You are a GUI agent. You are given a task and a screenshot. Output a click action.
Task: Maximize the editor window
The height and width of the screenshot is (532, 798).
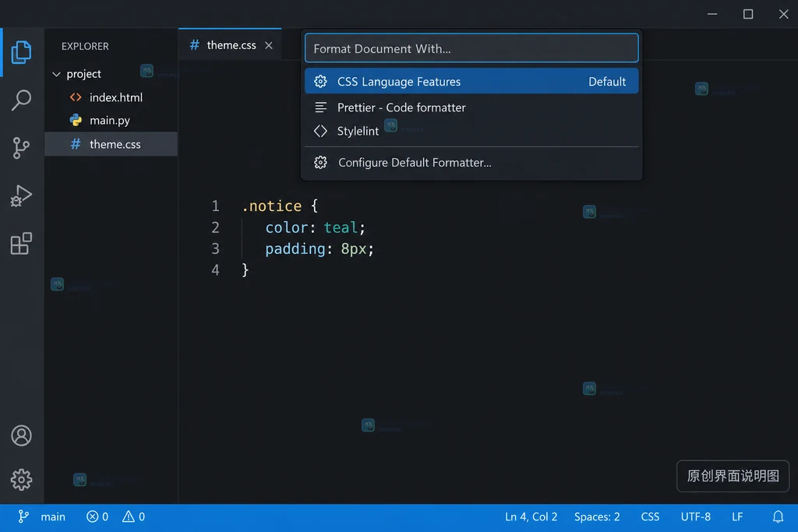coord(747,14)
